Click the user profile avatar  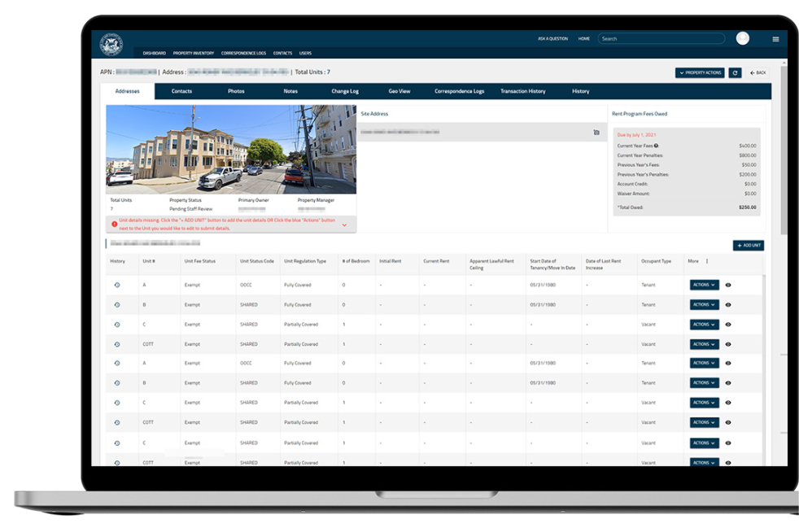click(x=742, y=38)
